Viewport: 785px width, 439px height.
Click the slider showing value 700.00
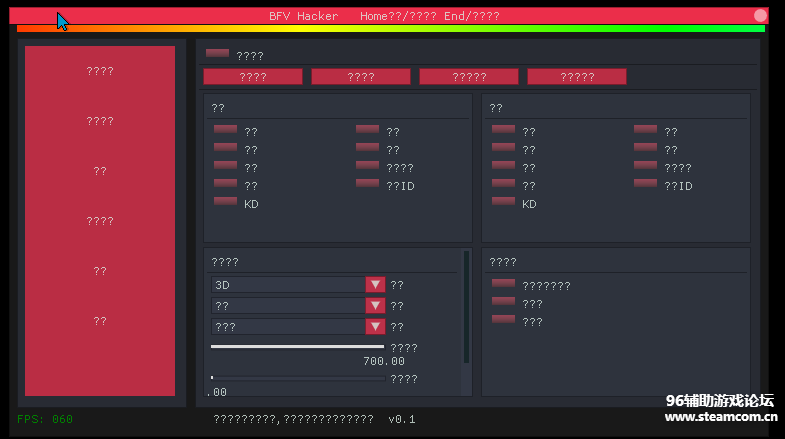[x=297, y=347]
